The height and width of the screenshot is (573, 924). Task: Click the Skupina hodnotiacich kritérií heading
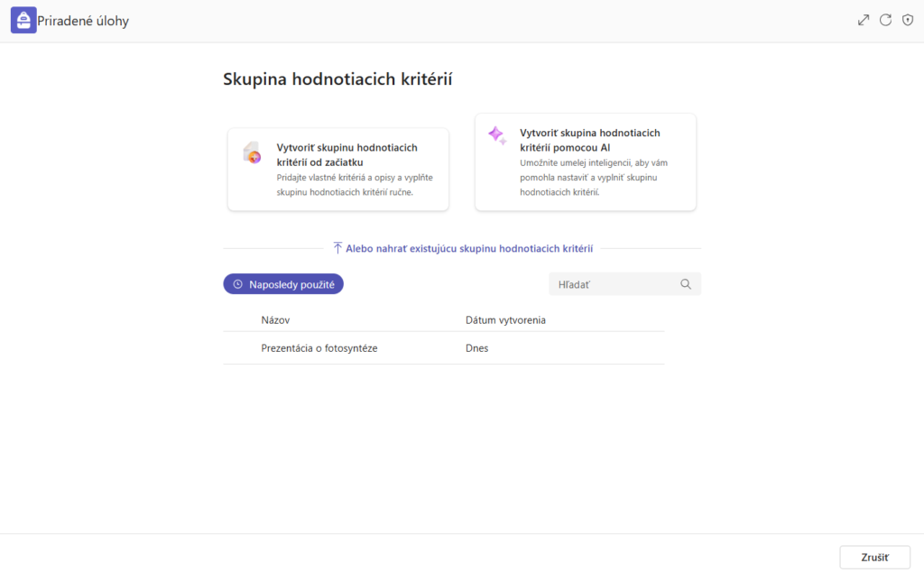[337, 79]
